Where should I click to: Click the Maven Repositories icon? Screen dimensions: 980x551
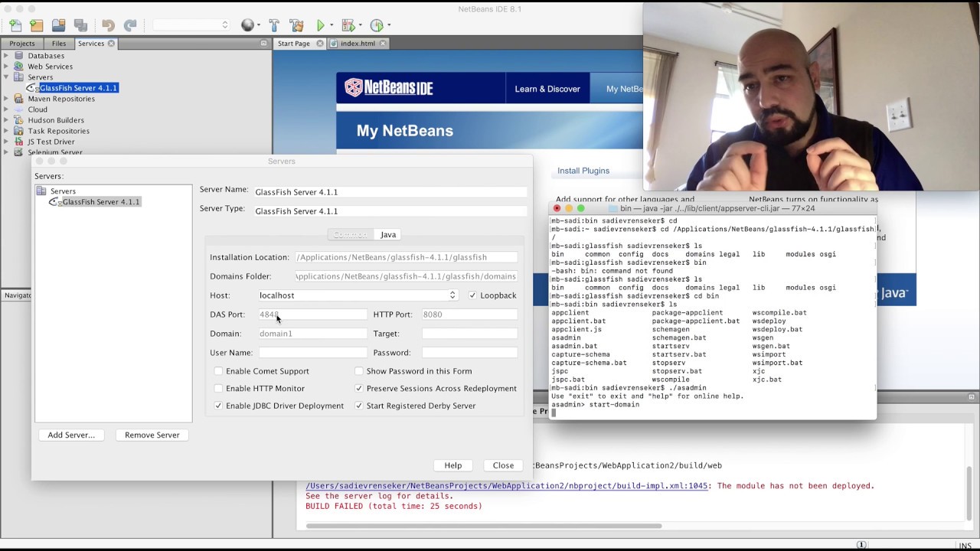20,99
